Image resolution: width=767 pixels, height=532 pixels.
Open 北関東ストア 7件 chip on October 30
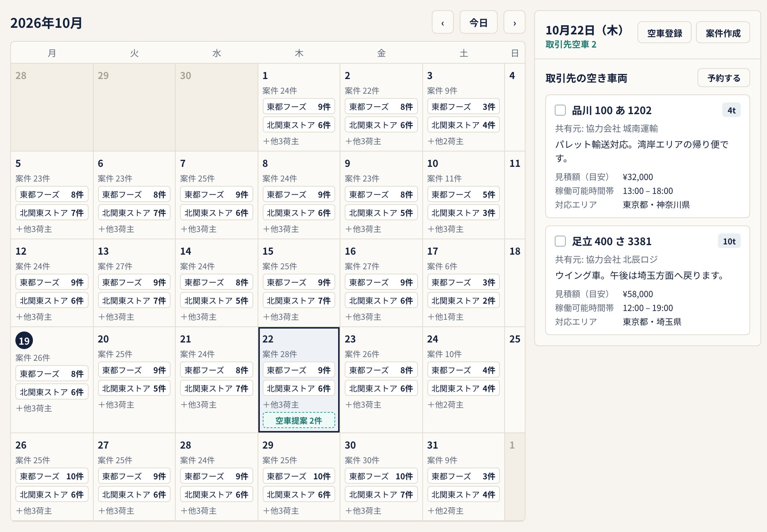pyautogui.click(x=381, y=494)
